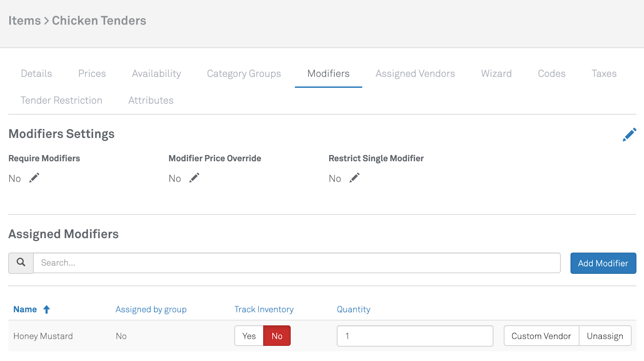Click the Name sort arrow icon
644x361 pixels.
tap(47, 309)
